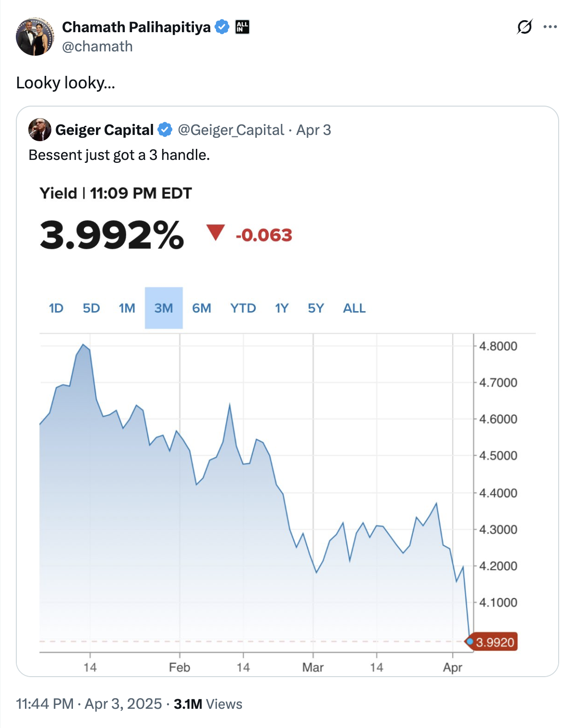
Task: Switch chart to 6M range
Action: click(202, 308)
